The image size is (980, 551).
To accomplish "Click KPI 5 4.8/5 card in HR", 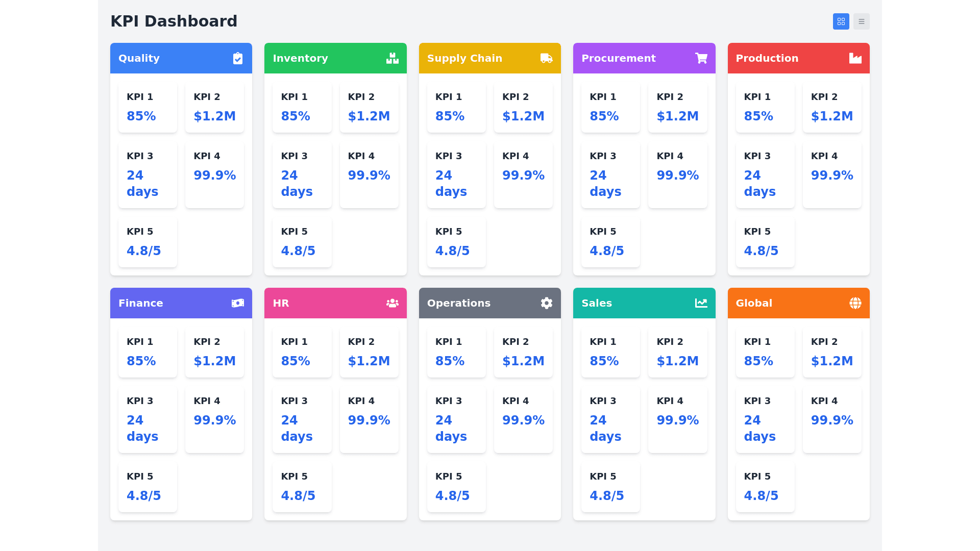I will tap(302, 487).
